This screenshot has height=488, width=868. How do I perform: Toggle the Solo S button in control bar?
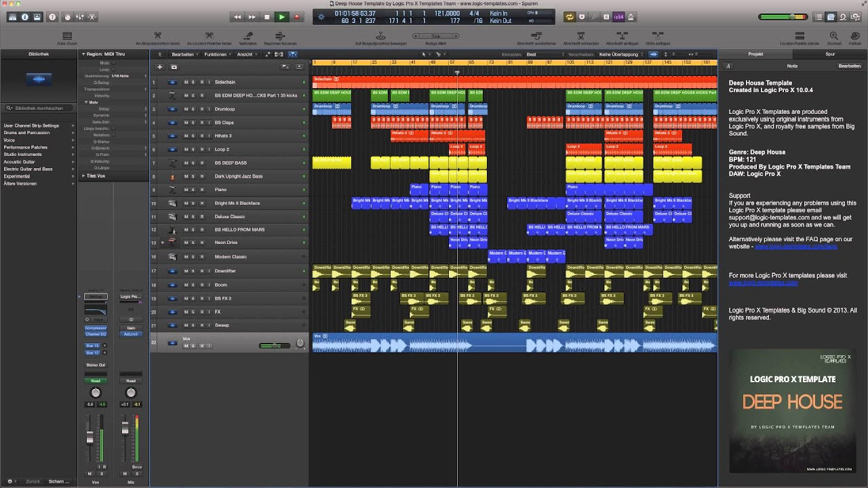[x=606, y=17]
